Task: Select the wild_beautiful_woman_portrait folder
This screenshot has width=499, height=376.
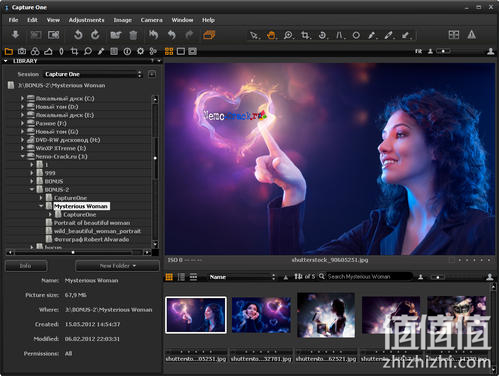Action: pos(97,231)
